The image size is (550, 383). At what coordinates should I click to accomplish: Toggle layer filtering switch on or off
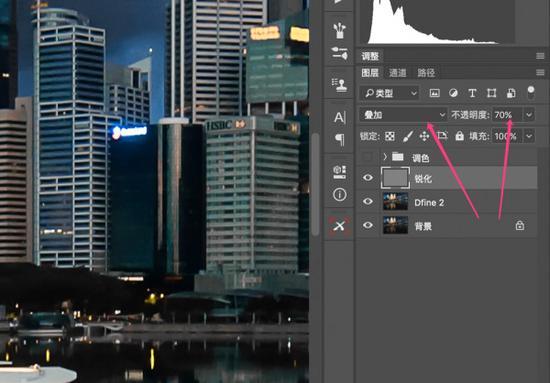click(x=531, y=92)
